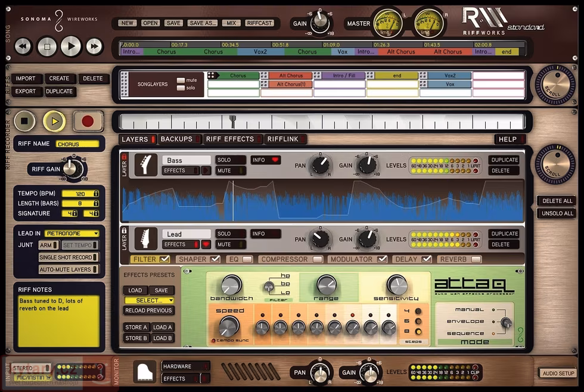584x392 pixels.
Task: Click the AUDIO SETUP button
Action: click(x=558, y=373)
